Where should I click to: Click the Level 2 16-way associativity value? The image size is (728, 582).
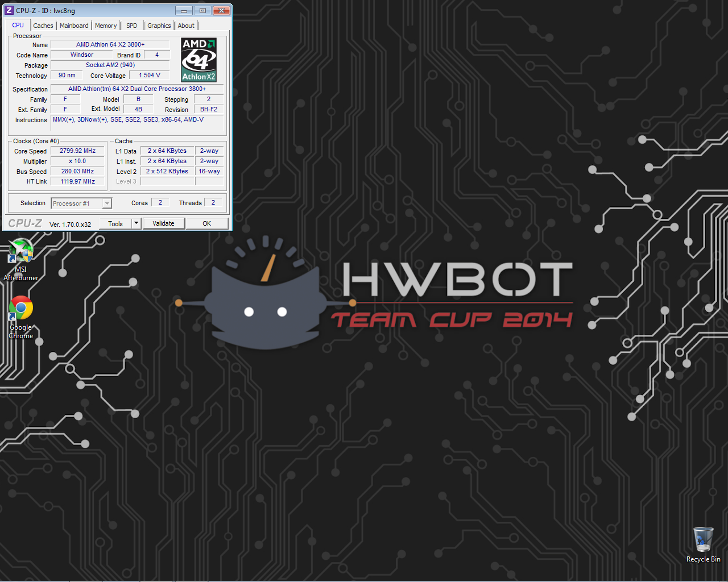pos(209,171)
